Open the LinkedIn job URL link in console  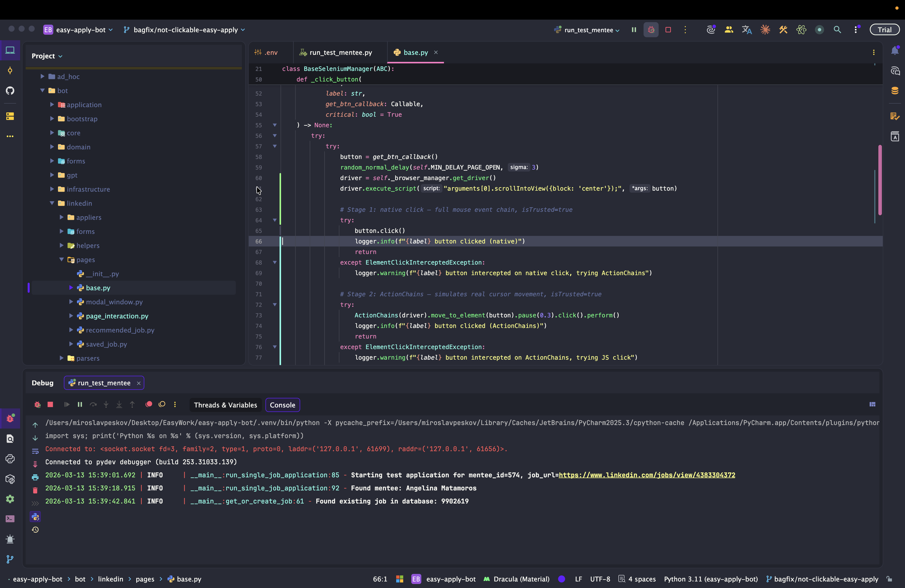(x=646, y=475)
